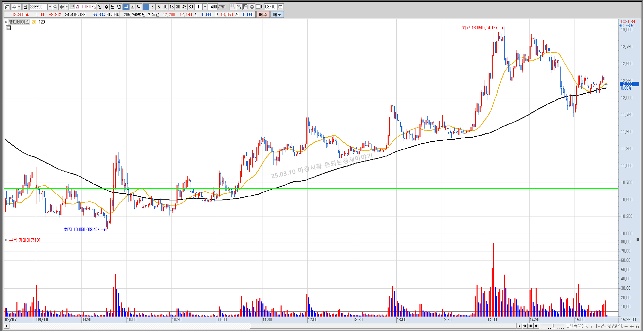644x332 pixels.
Task: Click the data grid icon under stock name
Action: point(8,28)
